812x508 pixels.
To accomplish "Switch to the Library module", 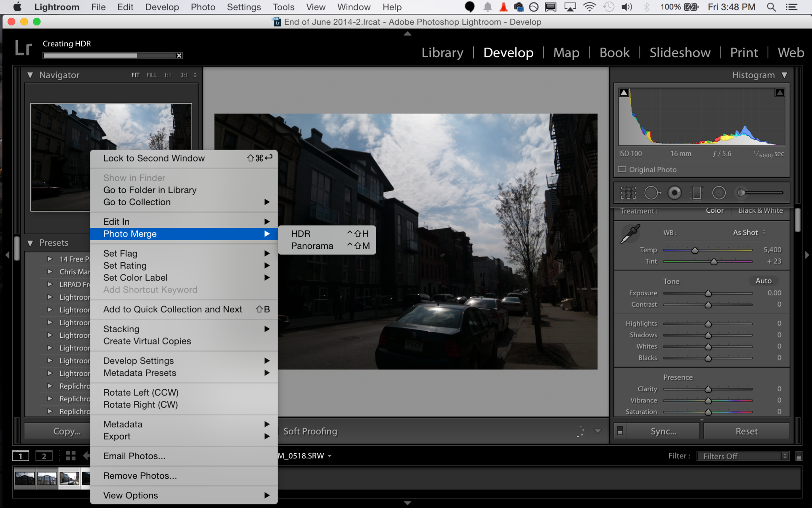I will click(442, 53).
